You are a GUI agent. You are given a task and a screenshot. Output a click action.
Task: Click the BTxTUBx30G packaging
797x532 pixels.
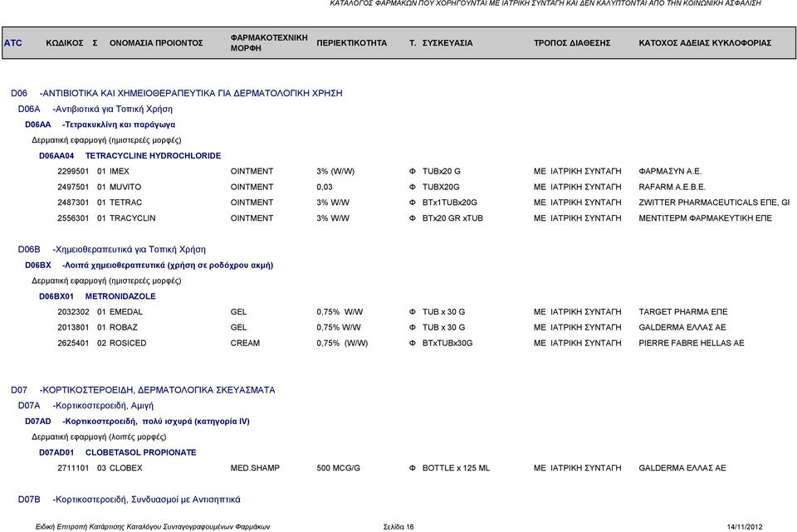[447, 343]
